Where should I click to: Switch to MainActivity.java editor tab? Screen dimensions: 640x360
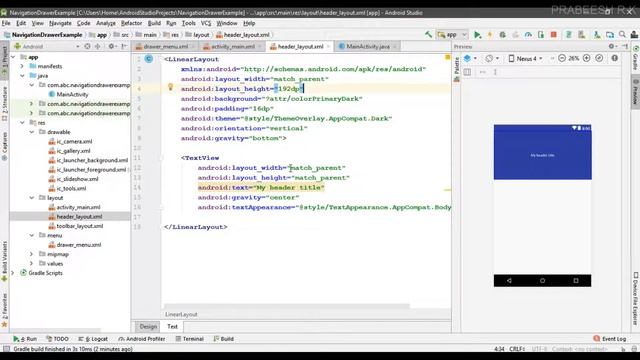click(367, 47)
